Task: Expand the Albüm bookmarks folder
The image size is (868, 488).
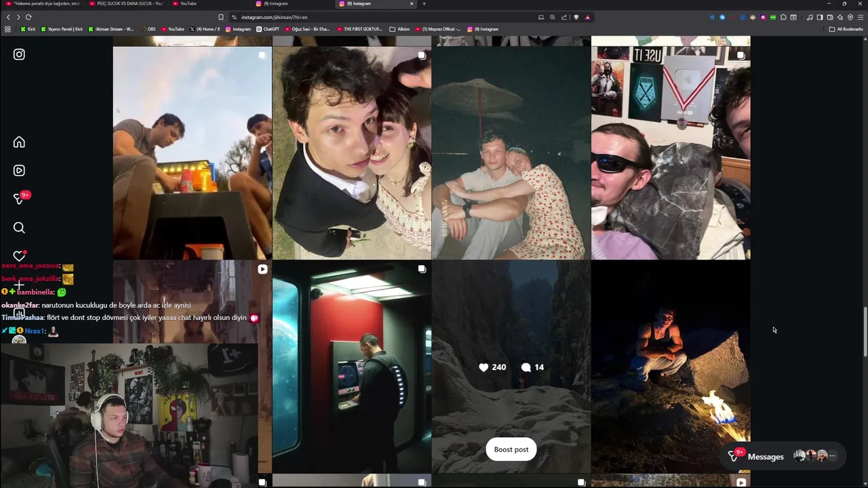Action: pos(400,29)
